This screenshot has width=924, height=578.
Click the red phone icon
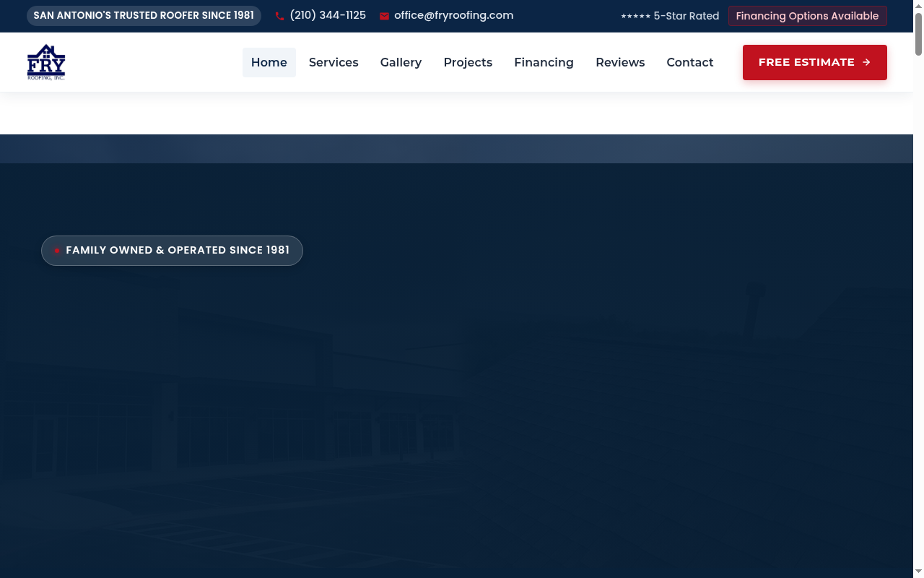pos(280,16)
